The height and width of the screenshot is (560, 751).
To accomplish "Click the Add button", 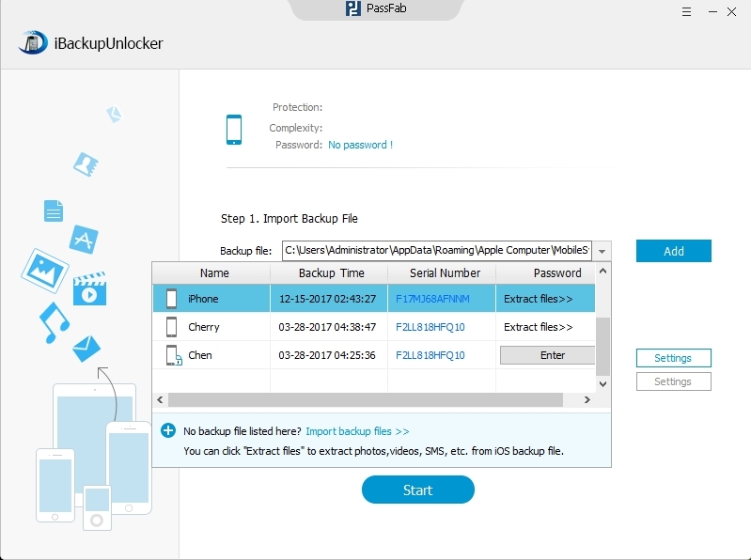I will pos(673,251).
